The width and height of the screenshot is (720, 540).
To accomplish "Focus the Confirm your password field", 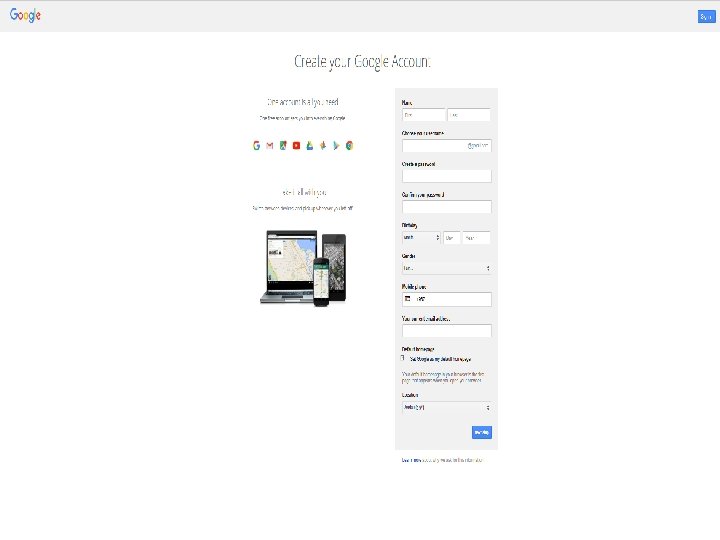I will pyautogui.click(x=447, y=207).
